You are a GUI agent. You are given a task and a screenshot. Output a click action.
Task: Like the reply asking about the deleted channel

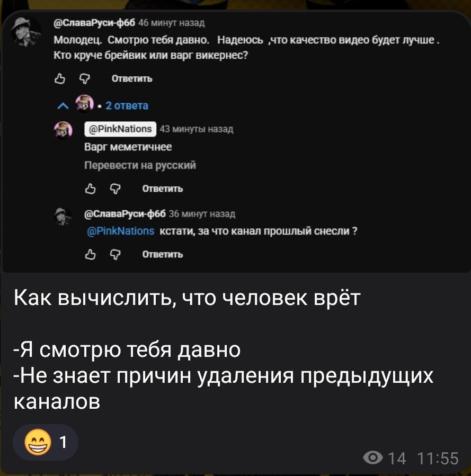click(x=91, y=254)
